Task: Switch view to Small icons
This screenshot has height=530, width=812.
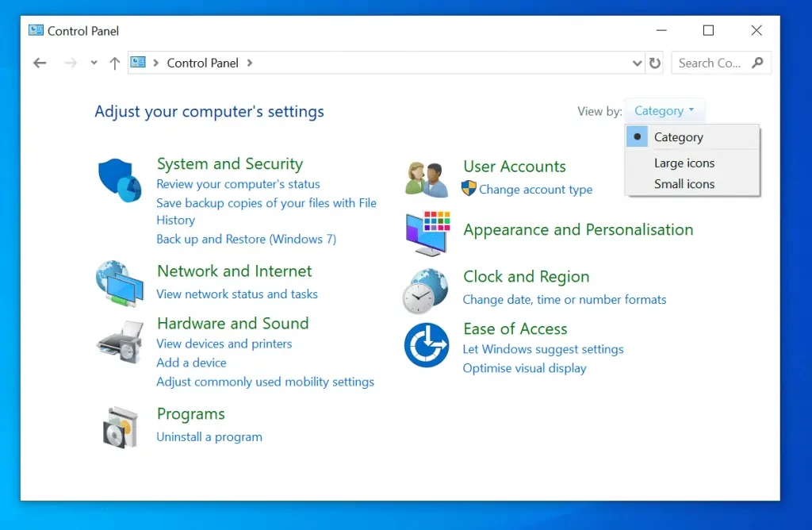Action: tap(684, 184)
